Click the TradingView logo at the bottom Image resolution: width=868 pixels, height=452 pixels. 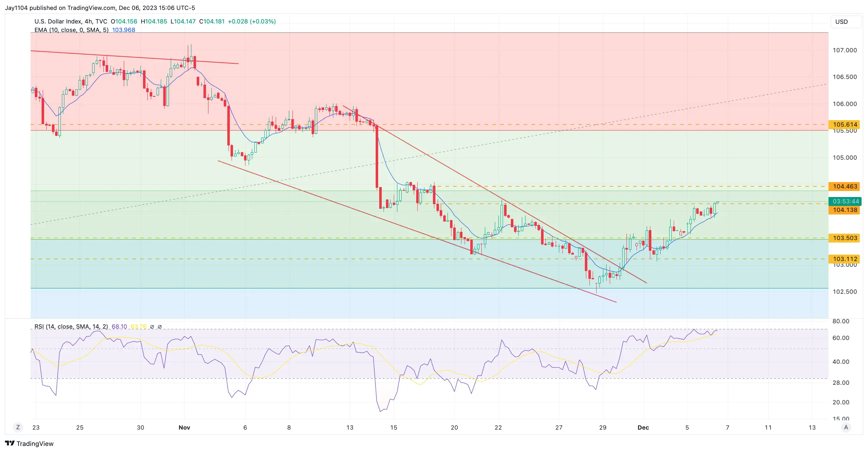[x=29, y=443]
